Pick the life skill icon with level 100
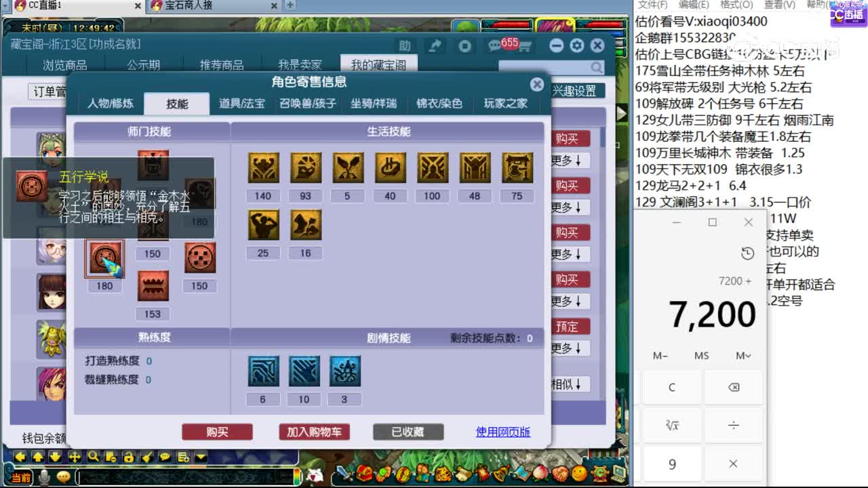Image resolution: width=868 pixels, height=488 pixels. point(433,167)
